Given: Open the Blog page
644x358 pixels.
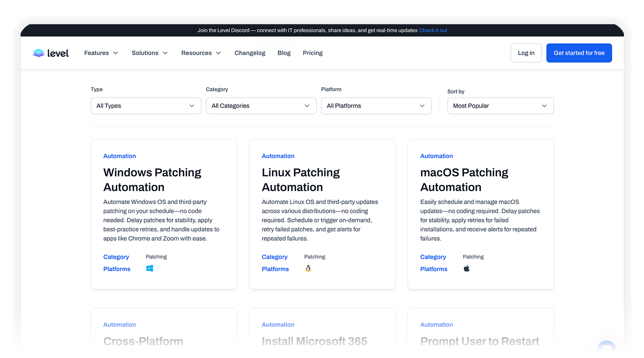Looking at the screenshot, I should tap(284, 53).
